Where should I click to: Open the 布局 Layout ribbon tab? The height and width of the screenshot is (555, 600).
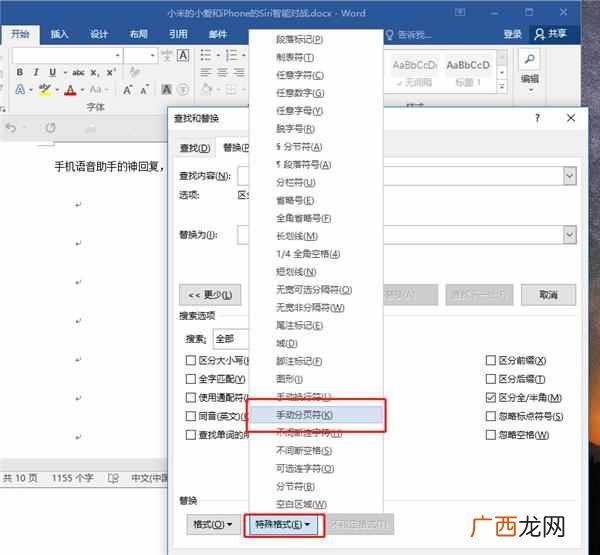point(139,34)
